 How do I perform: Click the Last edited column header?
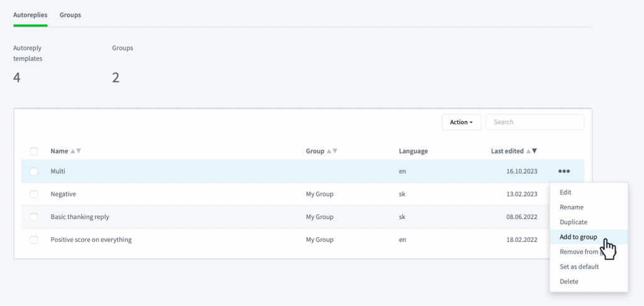[508, 151]
